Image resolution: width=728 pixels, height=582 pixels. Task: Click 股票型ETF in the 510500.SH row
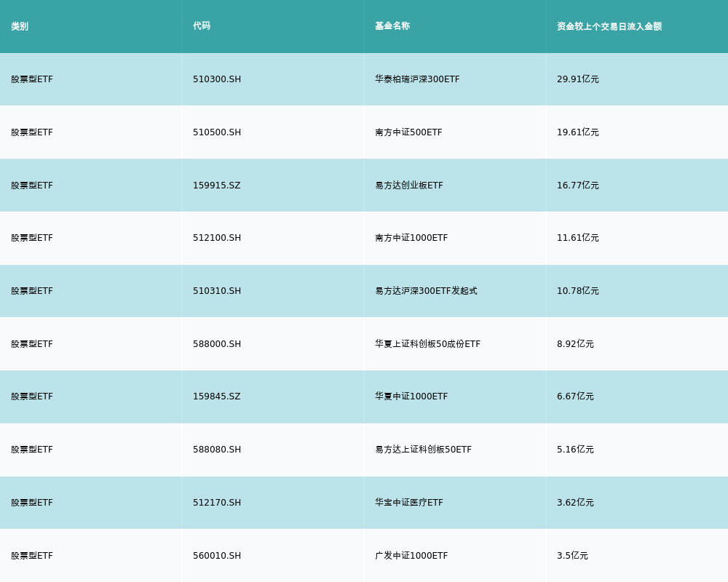pyautogui.click(x=32, y=132)
